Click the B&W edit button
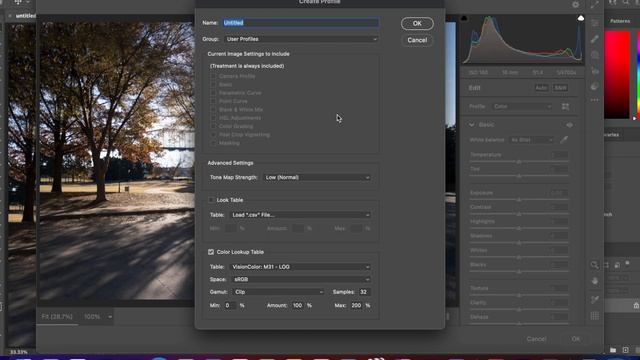640x360 pixels. coord(560,88)
